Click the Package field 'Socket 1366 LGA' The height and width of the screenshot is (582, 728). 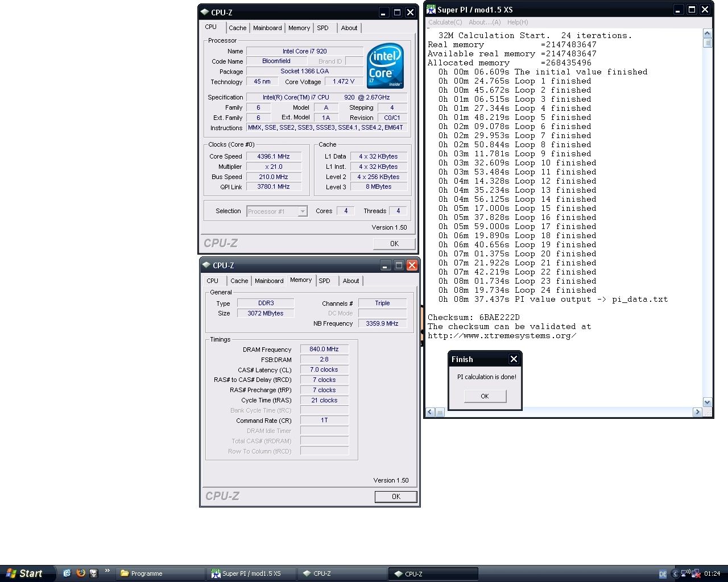305,72
